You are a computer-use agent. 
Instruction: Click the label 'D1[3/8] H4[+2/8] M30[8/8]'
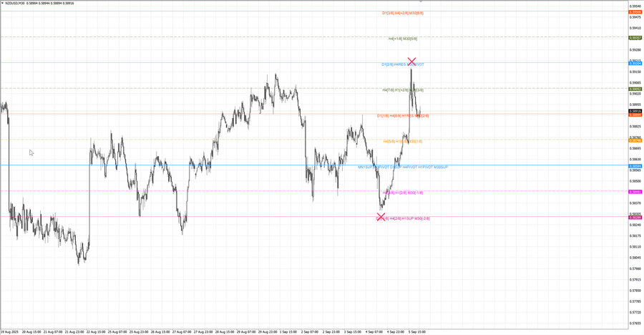(x=402, y=13)
